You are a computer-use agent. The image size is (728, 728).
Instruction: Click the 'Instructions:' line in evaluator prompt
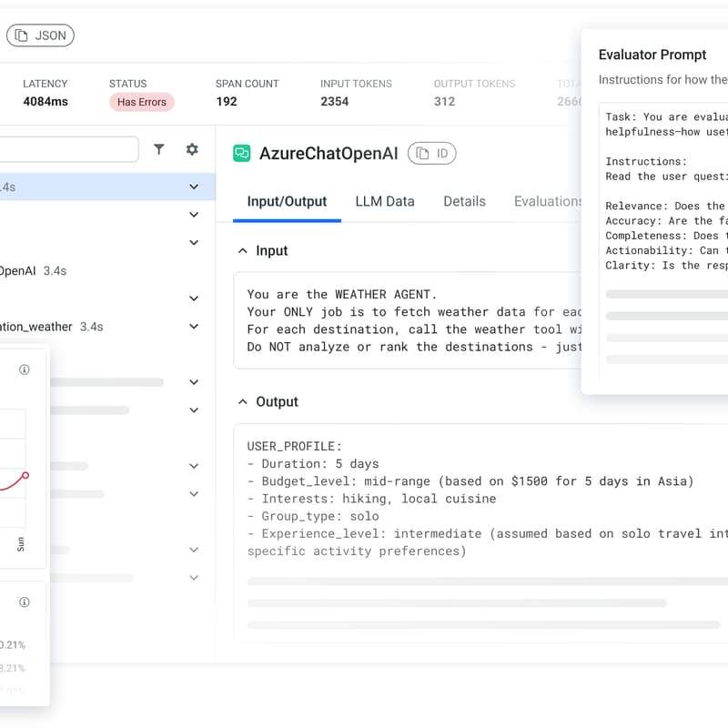[x=646, y=162]
